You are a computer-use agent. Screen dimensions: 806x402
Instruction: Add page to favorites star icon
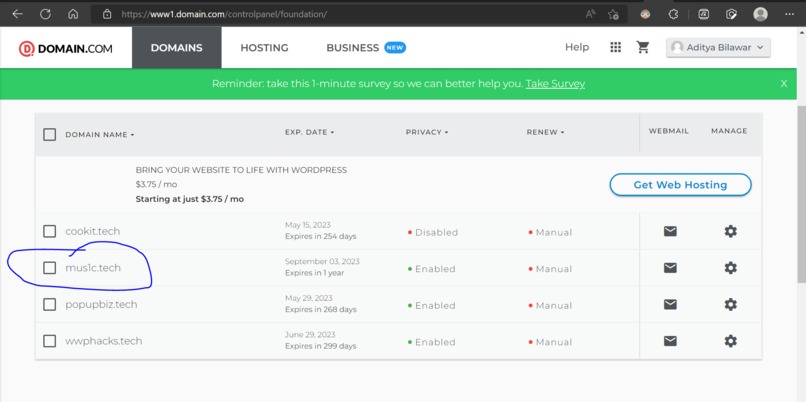tap(613, 14)
